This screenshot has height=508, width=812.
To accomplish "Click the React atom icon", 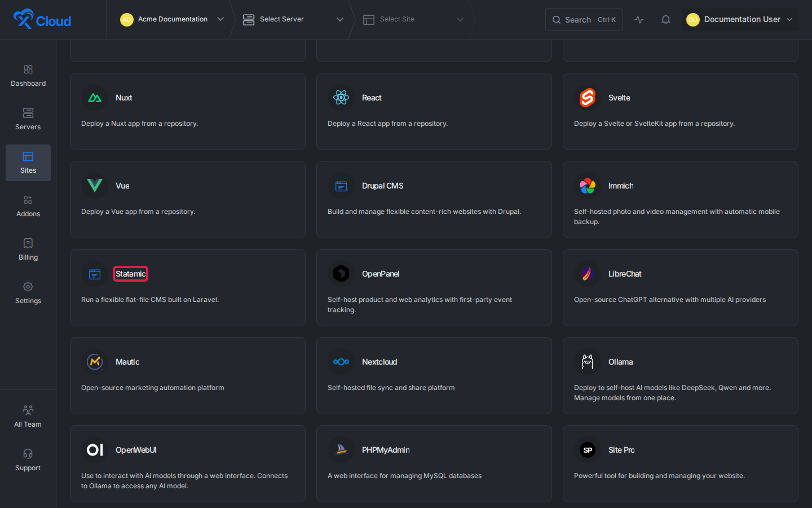I will (341, 98).
